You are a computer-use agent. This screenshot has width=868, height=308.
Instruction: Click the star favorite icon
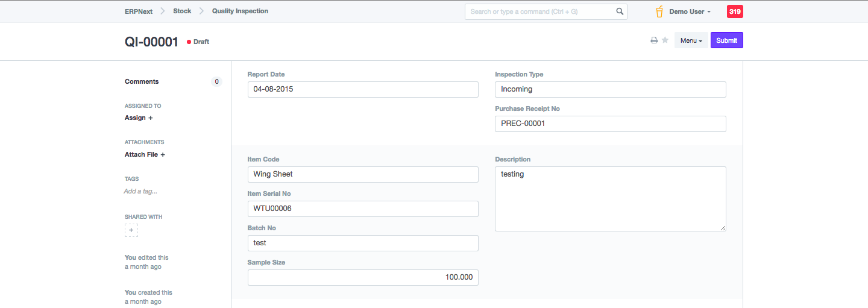coord(665,40)
